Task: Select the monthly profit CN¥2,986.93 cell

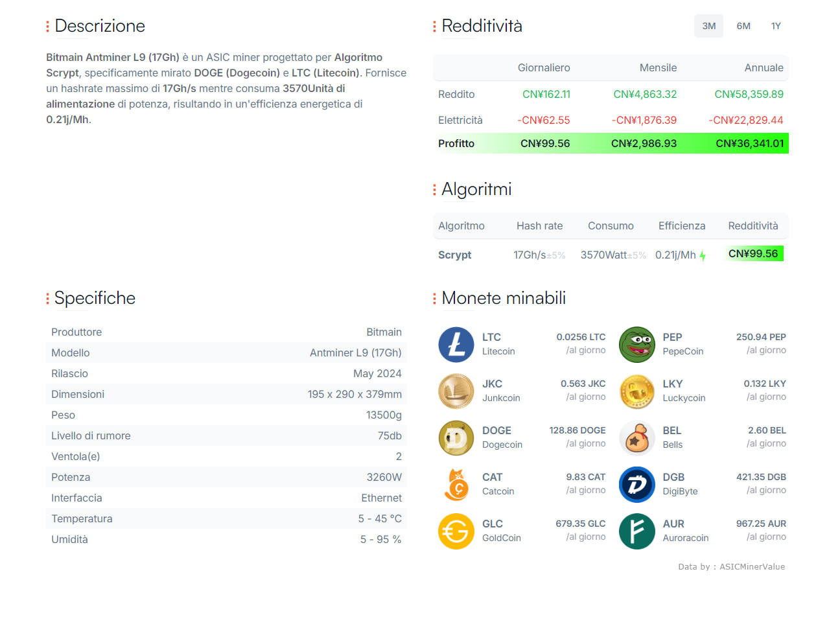Action: coord(644,144)
